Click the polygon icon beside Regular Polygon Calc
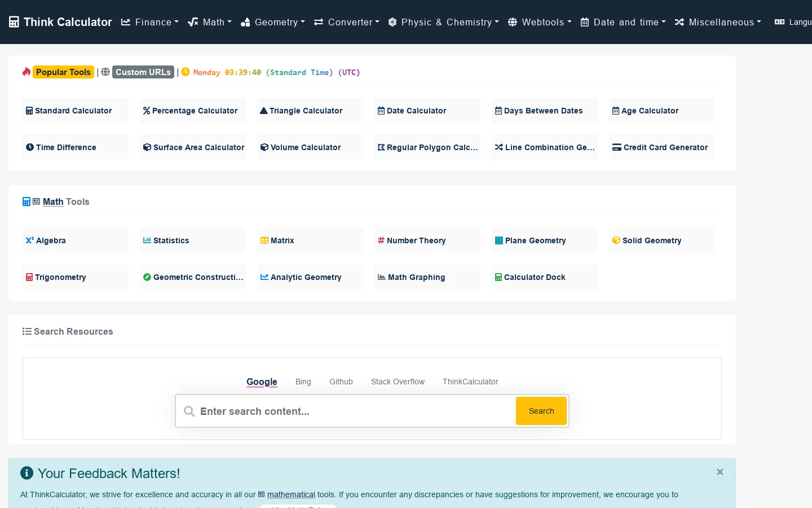Viewport: 812px width, 508px height. tap(381, 147)
